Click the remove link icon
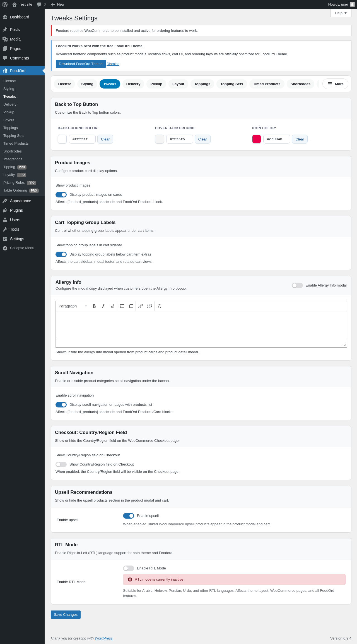This screenshot has width=357, height=644. (x=149, y=306)
